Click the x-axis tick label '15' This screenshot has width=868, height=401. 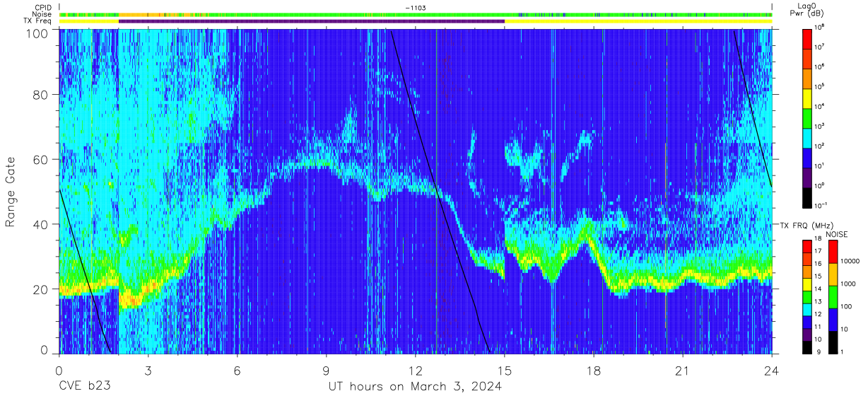(x=504, y=370)
